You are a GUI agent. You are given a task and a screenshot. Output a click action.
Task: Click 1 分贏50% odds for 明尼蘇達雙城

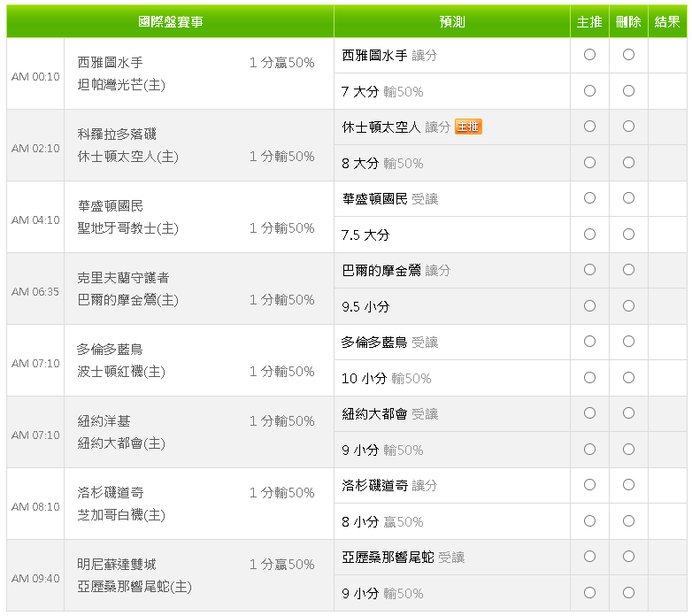(282, 565)
